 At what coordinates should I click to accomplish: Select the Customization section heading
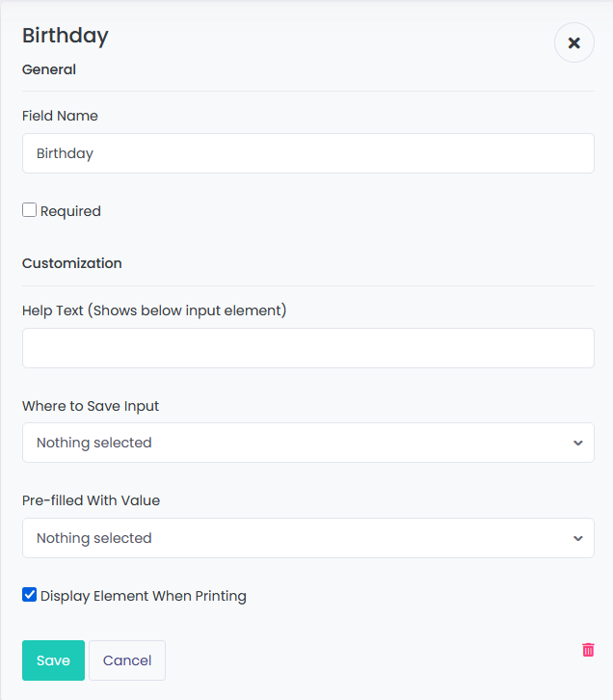pyautogui.click(x=72, y=263)
